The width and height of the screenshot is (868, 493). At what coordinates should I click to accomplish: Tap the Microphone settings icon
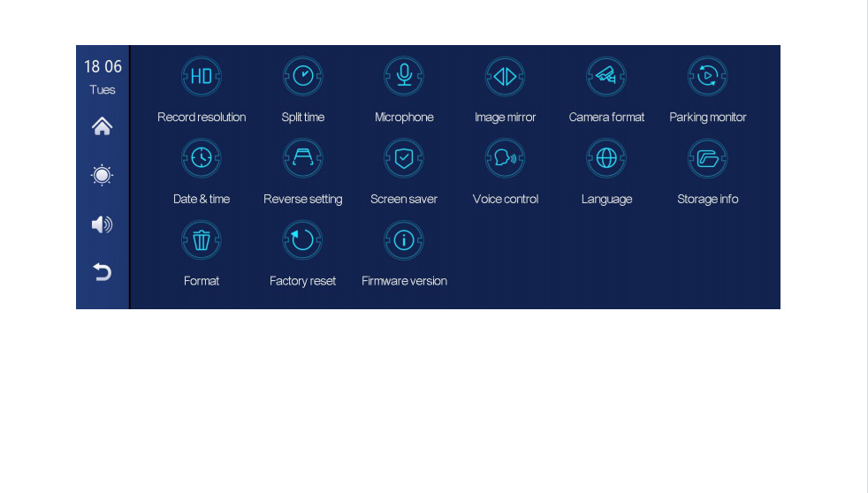point(404,77)
